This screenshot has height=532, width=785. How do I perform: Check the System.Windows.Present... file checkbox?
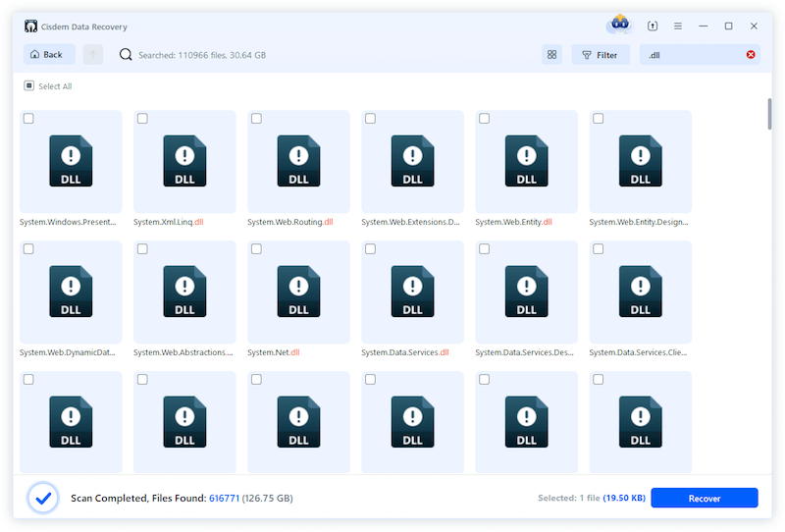[x=28, y=119]
